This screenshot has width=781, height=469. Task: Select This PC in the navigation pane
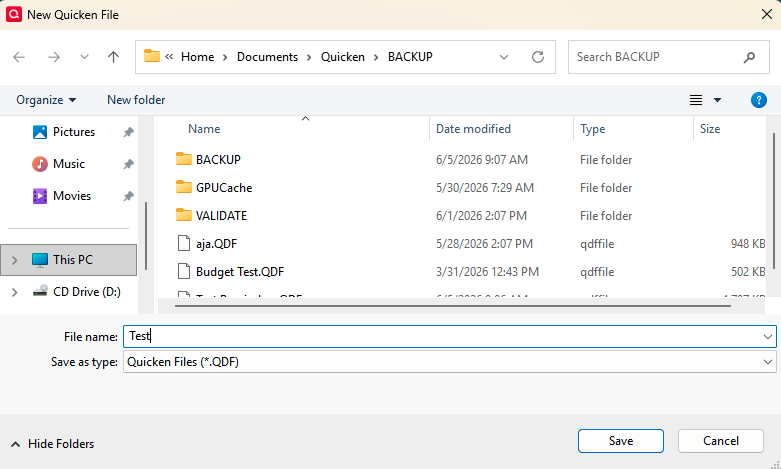pos(69,260)
